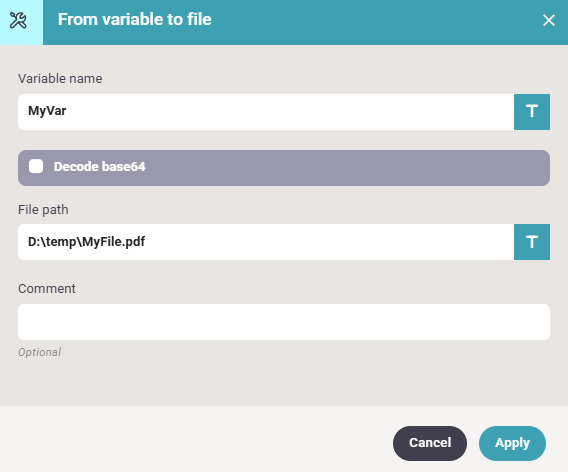Click the Variable name label

(x=60, y=79)
